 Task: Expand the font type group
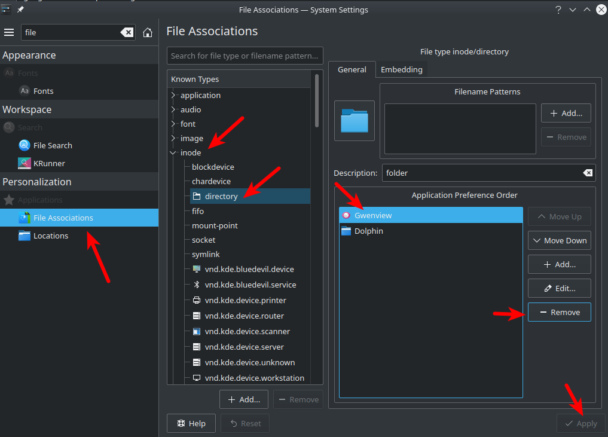point(173,124)
